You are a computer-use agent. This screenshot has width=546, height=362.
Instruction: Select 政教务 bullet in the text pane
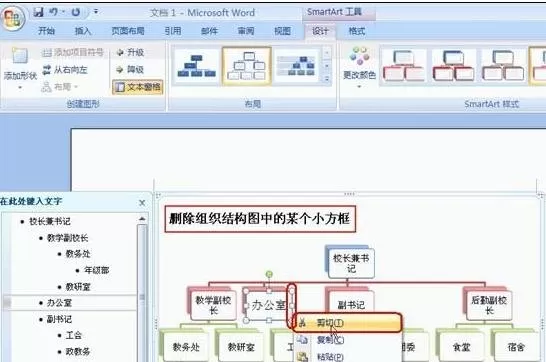point(78,352)
